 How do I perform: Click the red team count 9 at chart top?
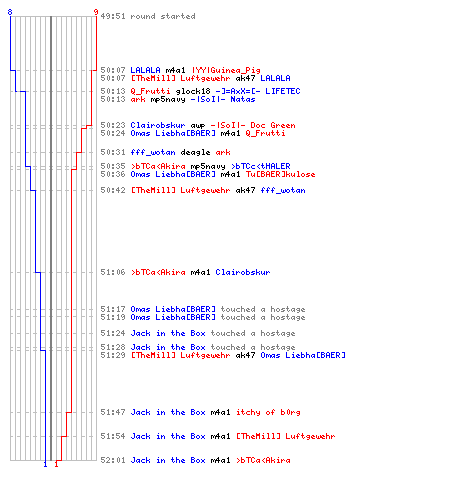(96, 12)
